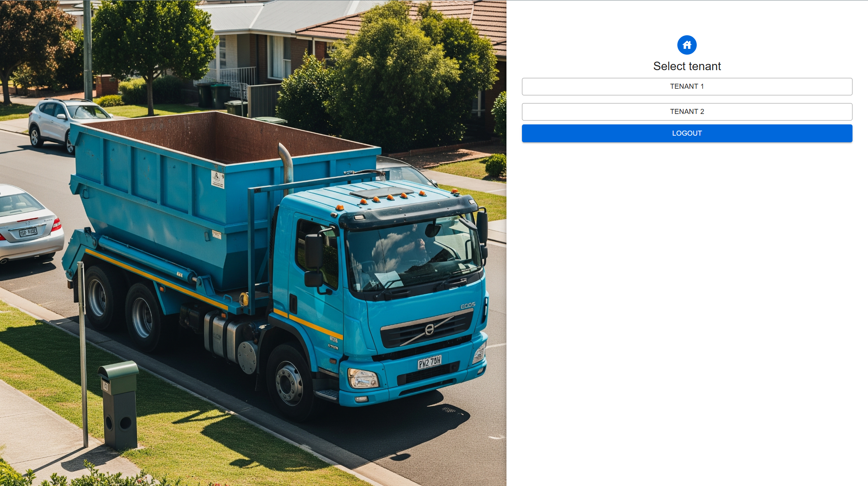Sign out using the logout control

pos(687,133)
